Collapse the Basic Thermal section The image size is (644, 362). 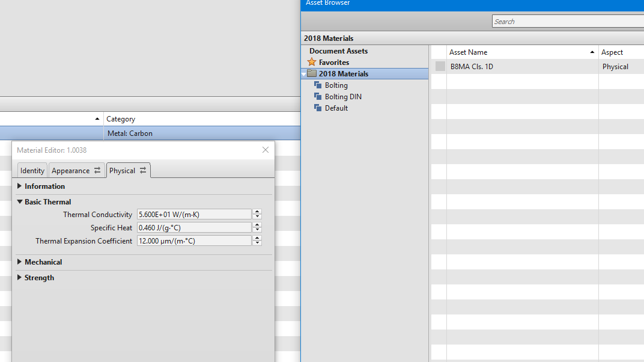(x=19, y=201)
